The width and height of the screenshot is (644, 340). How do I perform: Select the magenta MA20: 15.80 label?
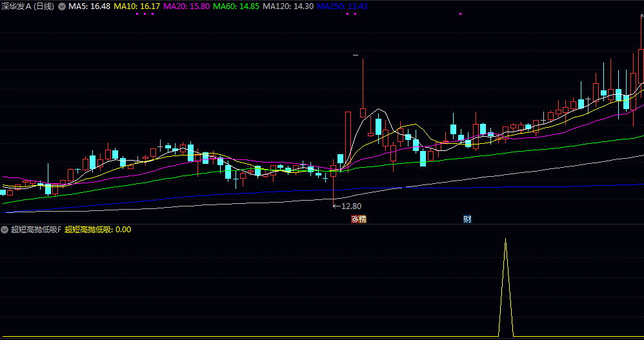186,6
